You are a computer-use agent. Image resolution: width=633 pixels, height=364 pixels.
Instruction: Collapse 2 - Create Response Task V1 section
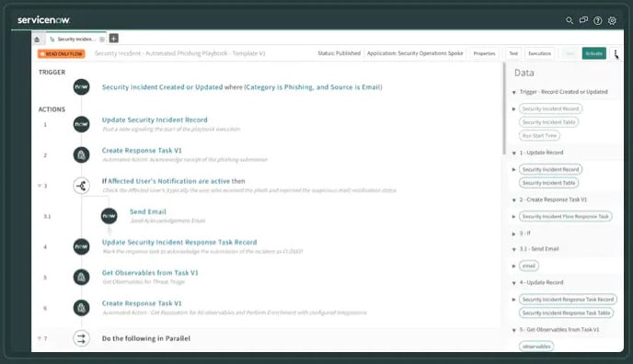pos(514,200)
